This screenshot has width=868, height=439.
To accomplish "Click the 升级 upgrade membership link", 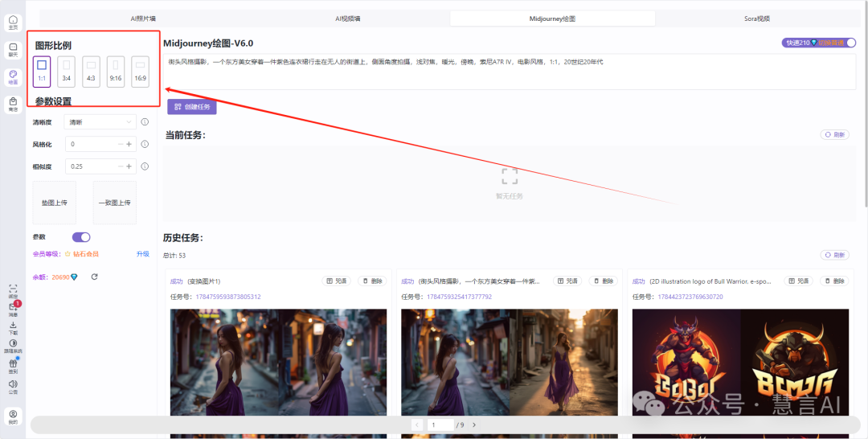I will [x=142, y=253].
